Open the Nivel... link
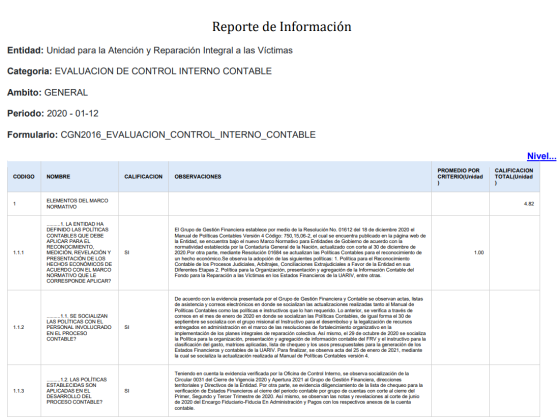The height and width of the screenshot is (420, 560). (x=541, y=156)
